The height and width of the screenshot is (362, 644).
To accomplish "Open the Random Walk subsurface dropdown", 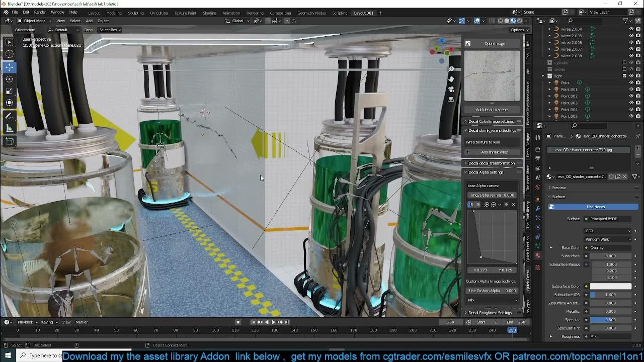I will 608,239.
